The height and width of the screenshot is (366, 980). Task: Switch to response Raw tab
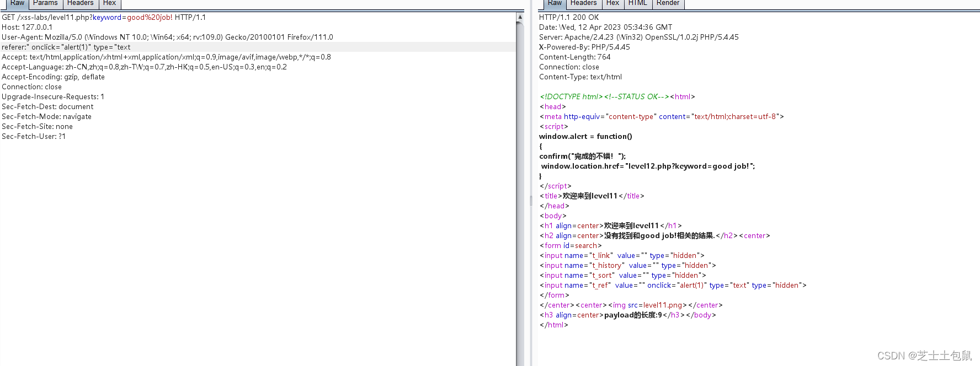555,3
